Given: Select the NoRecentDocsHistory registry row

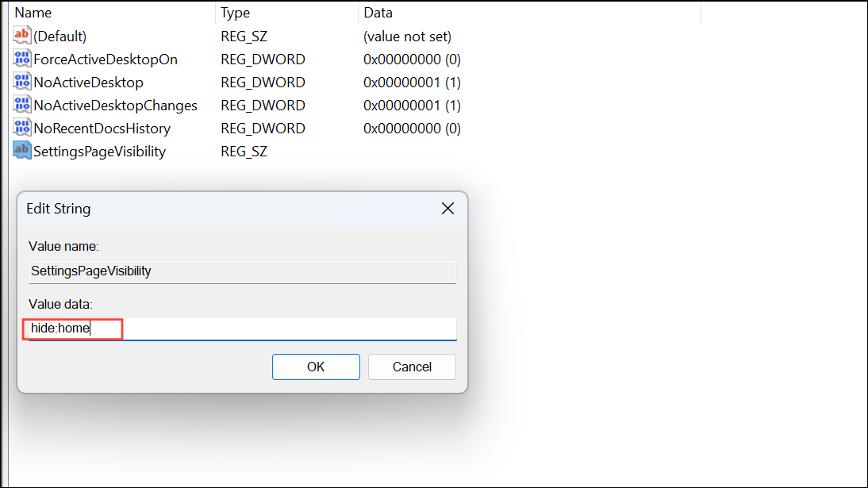Looking at the screenshot, I should pyautogui.click(x=101, y=128).
